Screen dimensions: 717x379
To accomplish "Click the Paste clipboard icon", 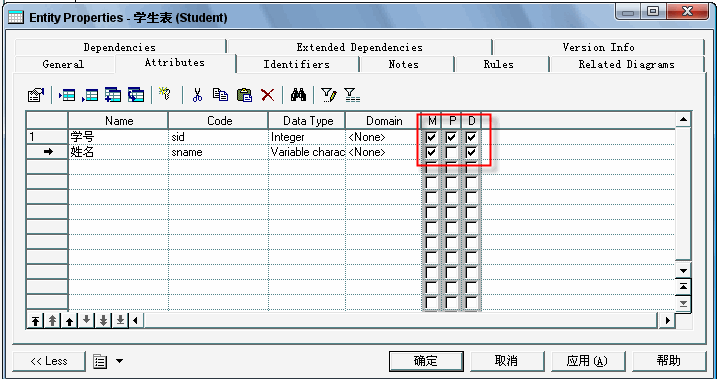I will (x=245, y=95).
